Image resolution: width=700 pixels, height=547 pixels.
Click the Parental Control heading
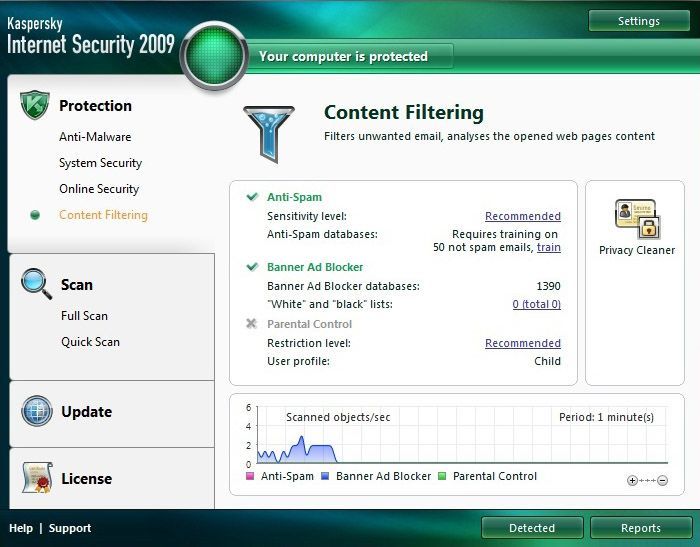tap(309, 324)
